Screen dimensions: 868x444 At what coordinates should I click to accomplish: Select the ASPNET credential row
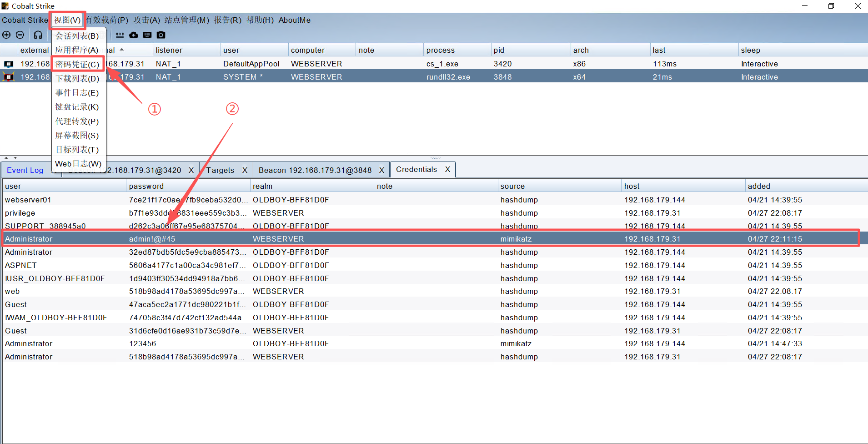pos(435,265)
